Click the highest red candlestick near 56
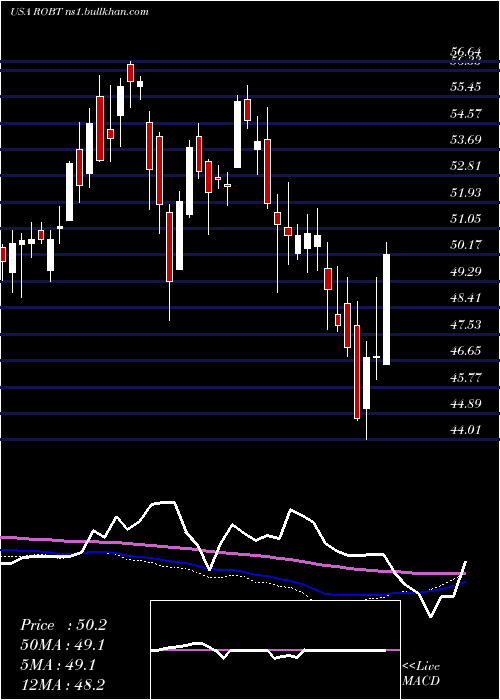The height and width of the screenshot is (700, 500). 130,73
